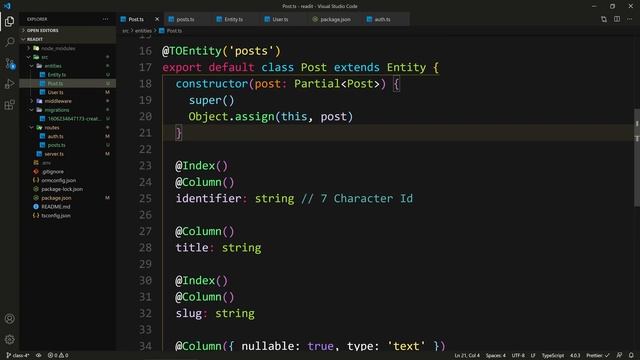Image resolution: width=640 pixels, height=360 pixels.
Task: Open the Accounts menu icon
Action: click(x=9, y=318)
